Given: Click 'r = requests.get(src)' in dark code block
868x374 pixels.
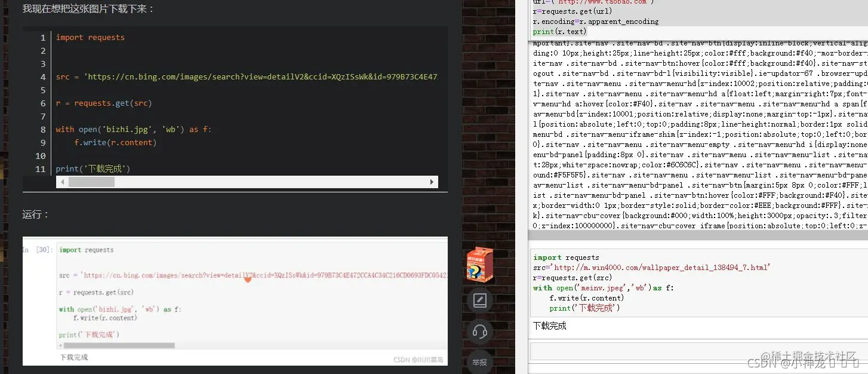Looking at the screenshot, I should [x=104, y=103].
